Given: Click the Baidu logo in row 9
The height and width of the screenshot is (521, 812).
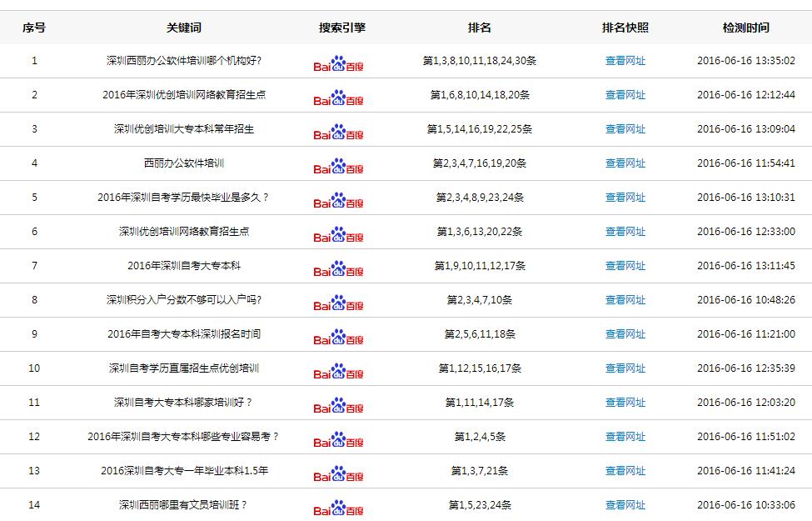Looking at the screenshot, I should [339, 338].
